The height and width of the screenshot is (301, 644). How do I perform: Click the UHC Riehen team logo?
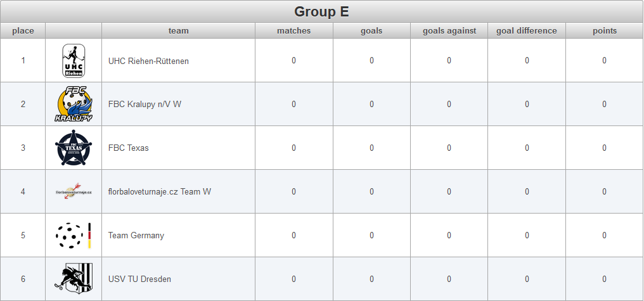[x=74, y=61]
